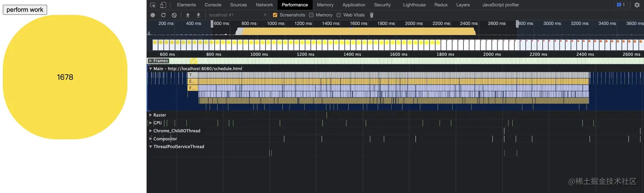Switch to the Elements tab
Image resolution: width=644 pixels, height=193 pixels.
pos(186,5)
